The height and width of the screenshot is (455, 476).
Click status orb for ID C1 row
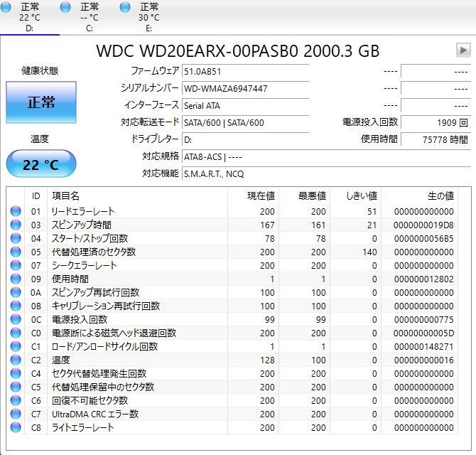(x=16, y=346)
